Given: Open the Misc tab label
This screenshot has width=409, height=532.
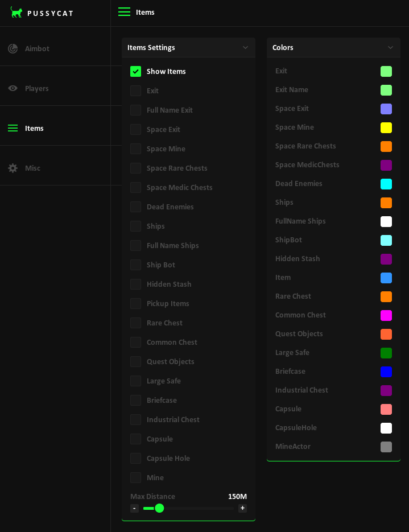Looking at the screenshot, I should click(x=32, y=168).
